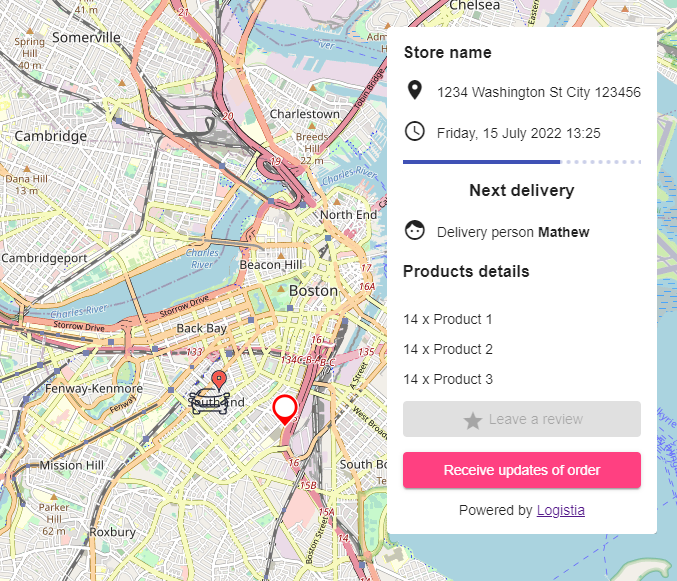Click the delivery car icon on map
Image resolution: width=677 pixels, height=581 pixels.
210,401
